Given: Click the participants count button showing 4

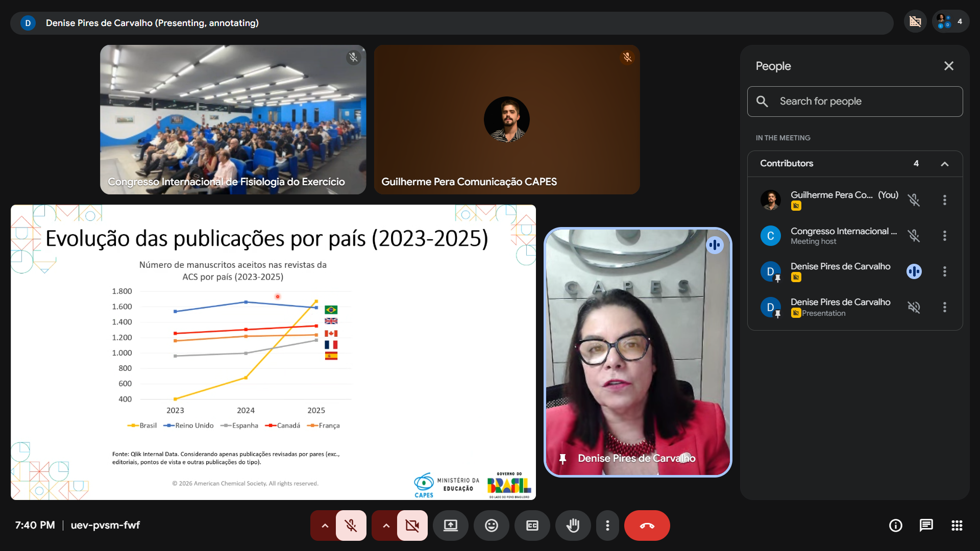Looking at the screenshot, I should [950, 22].
